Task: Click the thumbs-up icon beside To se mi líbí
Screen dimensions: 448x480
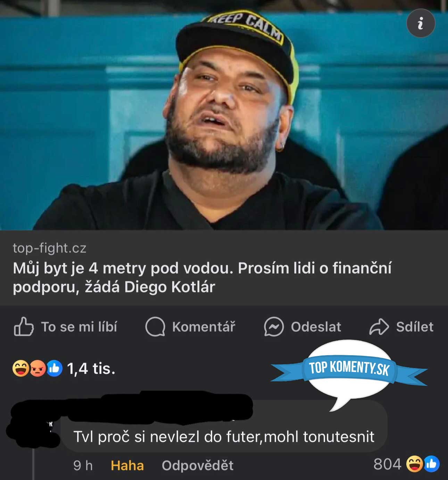Action: point(24,326)
